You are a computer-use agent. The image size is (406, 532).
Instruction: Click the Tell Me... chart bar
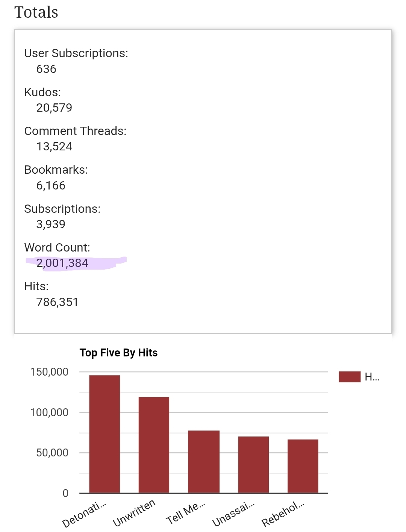[203, 461]
